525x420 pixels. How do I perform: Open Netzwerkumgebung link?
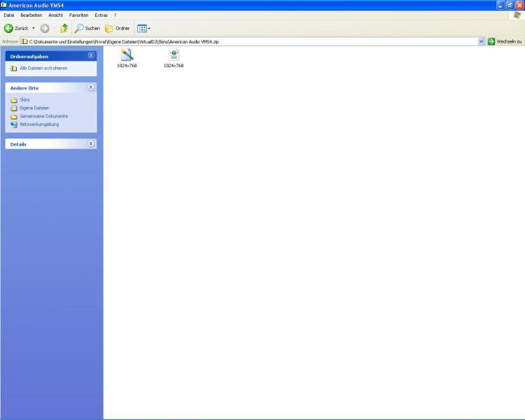tap(39, 125)
